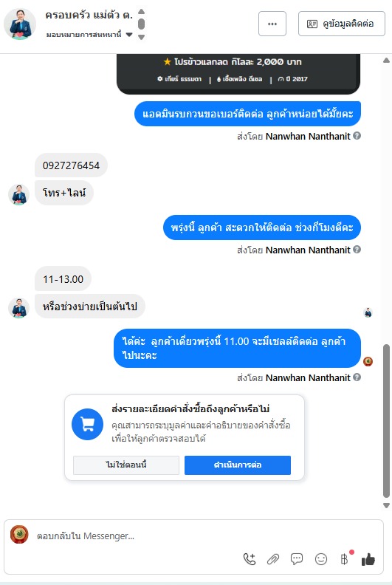The height and width of the screenshot is (585, 392).
Task: Click the header up arrow stepper
Action: (141, 12)
